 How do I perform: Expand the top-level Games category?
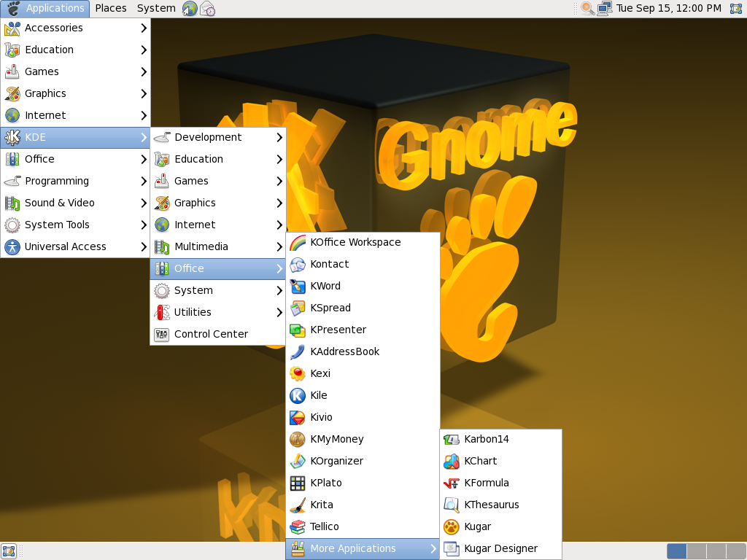[75, 71]
